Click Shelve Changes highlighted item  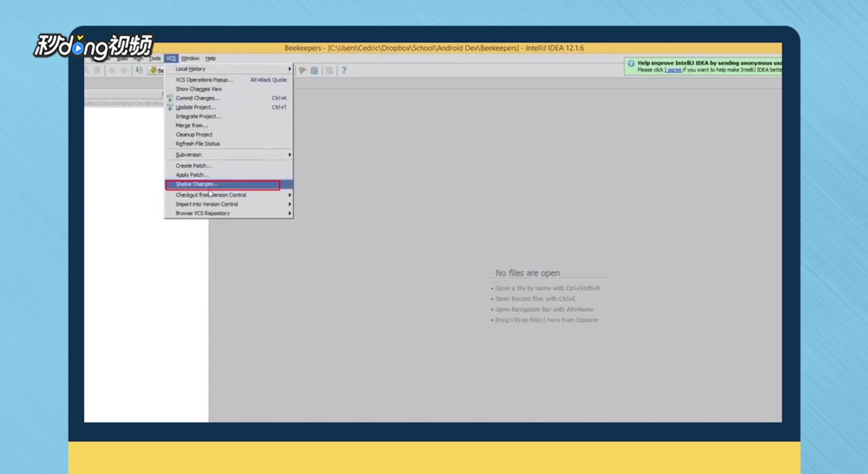[x=229, y=184]
